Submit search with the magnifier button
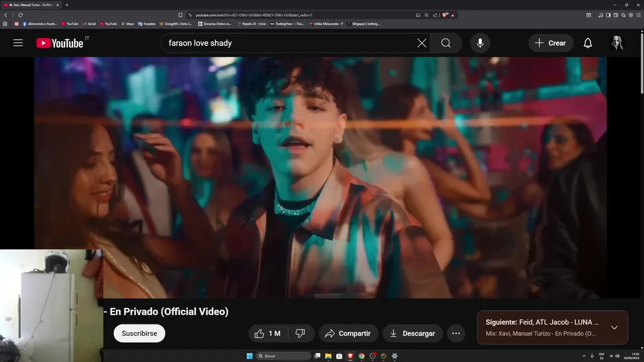This screenshot has height=362, width=644. point(446,43)
